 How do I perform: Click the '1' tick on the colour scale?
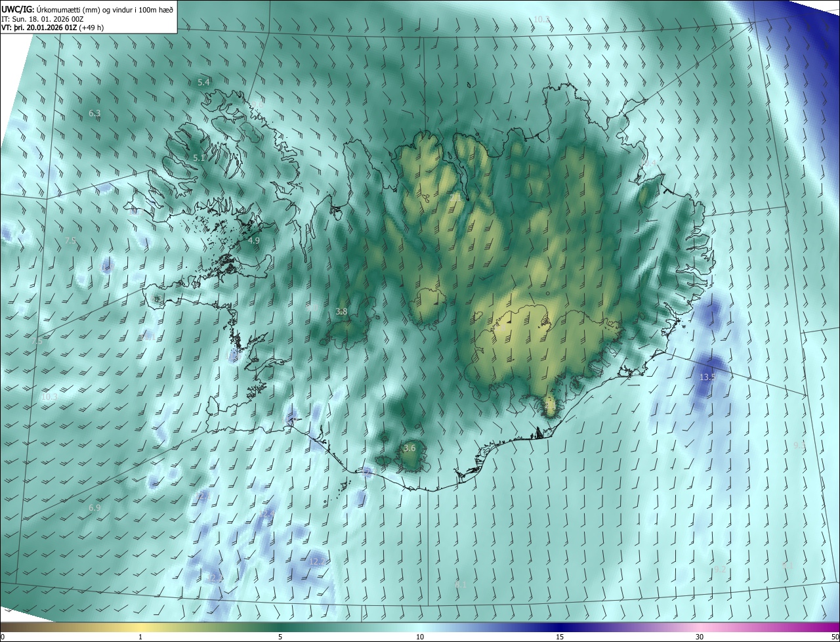[140, 637]
